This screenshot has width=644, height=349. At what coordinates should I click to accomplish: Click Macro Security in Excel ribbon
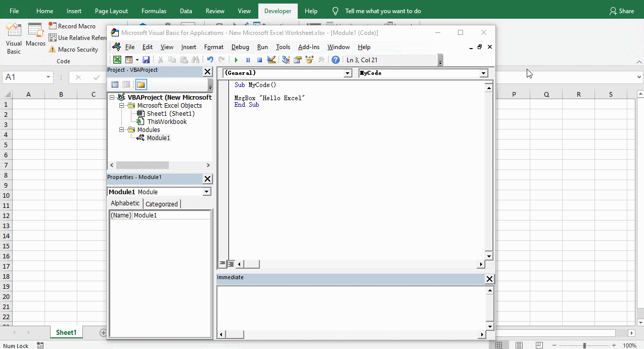73,50
